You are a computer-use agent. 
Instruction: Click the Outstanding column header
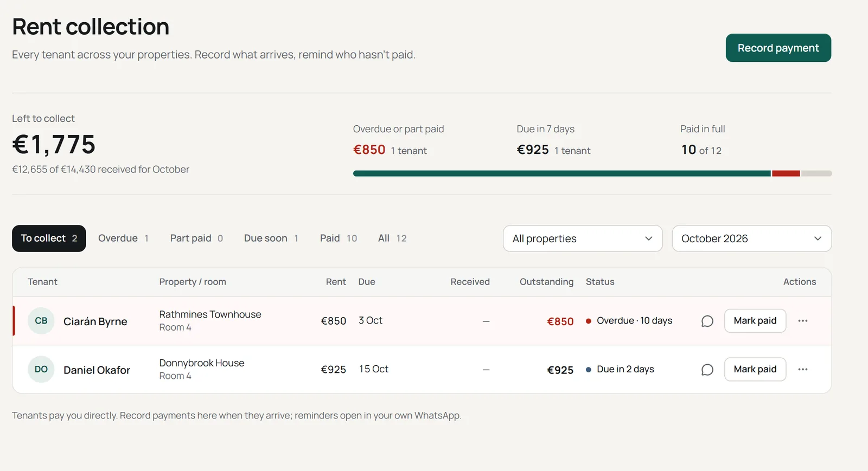tap(546, 282)
